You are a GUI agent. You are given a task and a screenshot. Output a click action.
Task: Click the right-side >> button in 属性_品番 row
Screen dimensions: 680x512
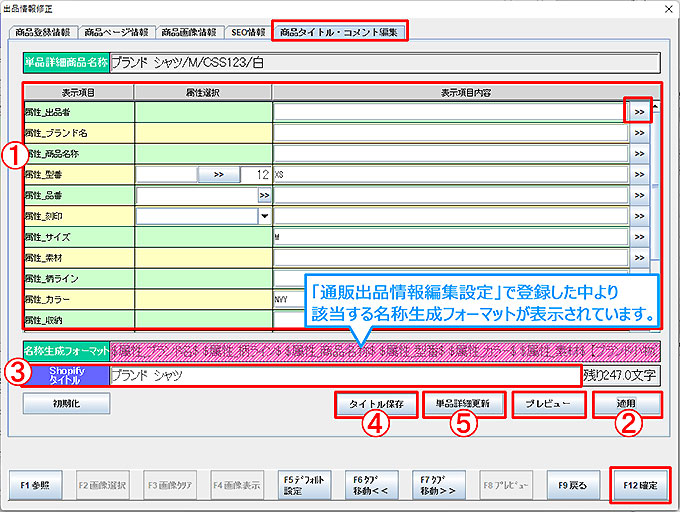click(639, 196)
